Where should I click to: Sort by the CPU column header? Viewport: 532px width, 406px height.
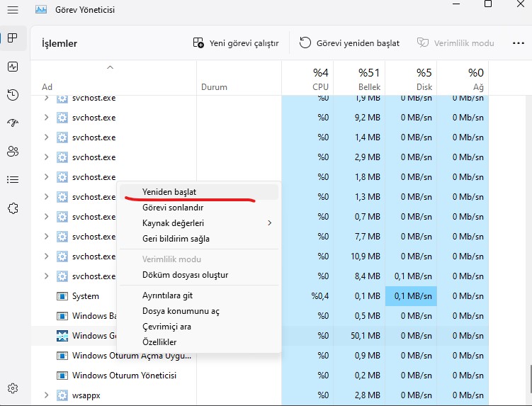coord(307,78)
